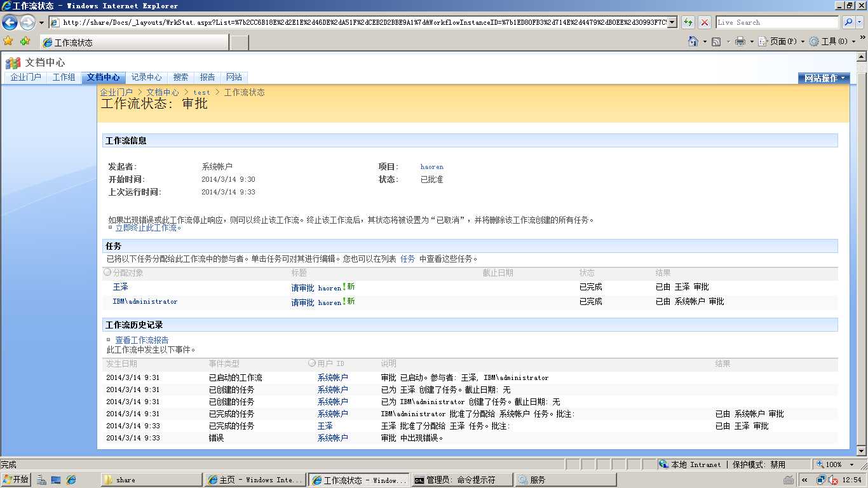Open the Favorites Center star icon
868x488 pixels.
8,41
